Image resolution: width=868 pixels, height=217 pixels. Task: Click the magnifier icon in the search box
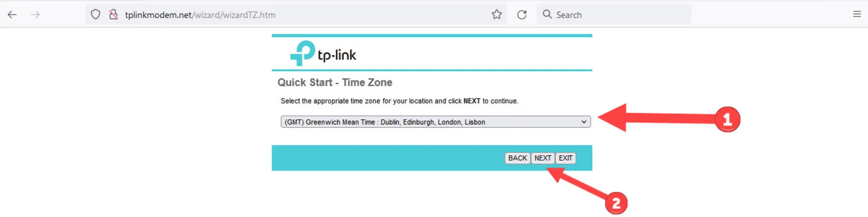547,14
